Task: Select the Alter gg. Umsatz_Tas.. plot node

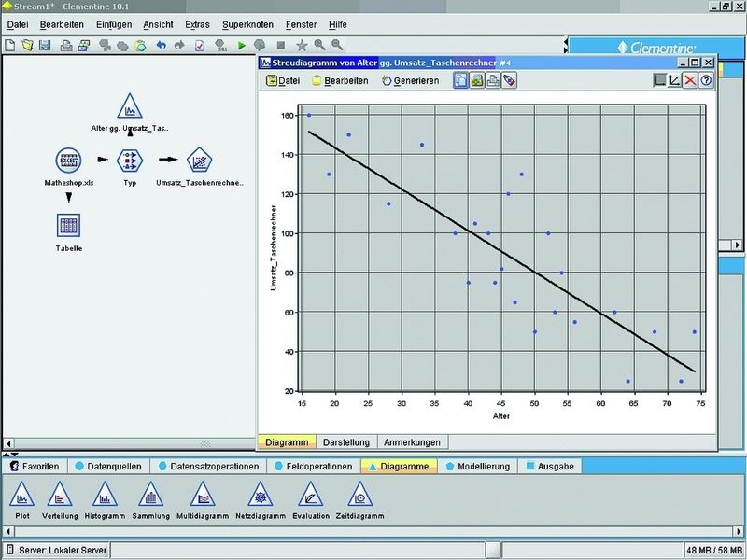Action: click(130, 106)
